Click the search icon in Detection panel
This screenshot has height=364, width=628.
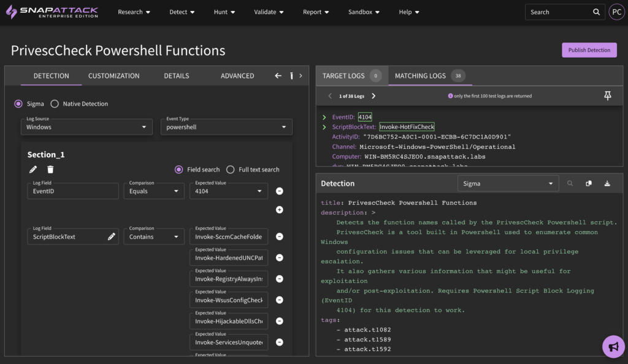point(570,183)
